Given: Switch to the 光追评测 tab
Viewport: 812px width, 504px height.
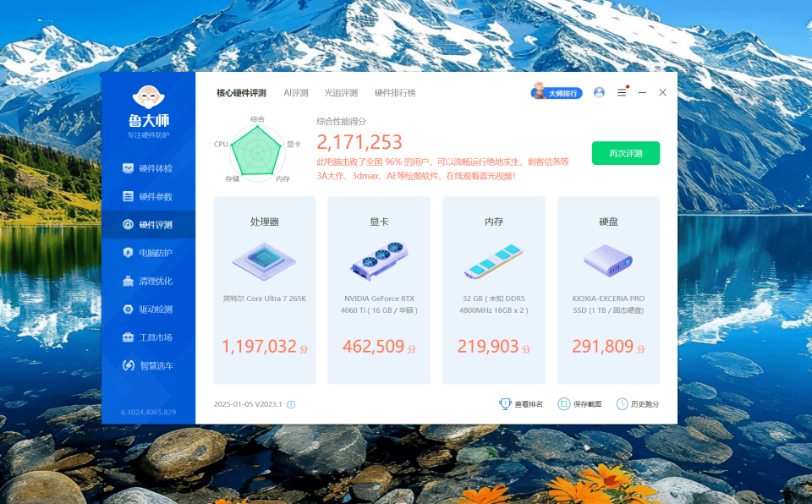Looking at the screenshot, I should (341, 93).
